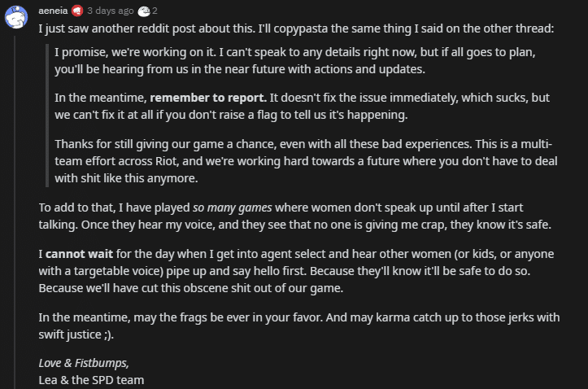Click the award count number 2
The height and width of the screenshot is (389, 588).
point(155,11)
